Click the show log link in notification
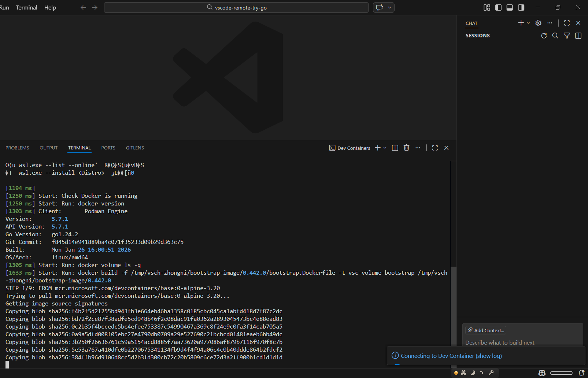The height and width of the screenshot is (378, 588). 489,356
